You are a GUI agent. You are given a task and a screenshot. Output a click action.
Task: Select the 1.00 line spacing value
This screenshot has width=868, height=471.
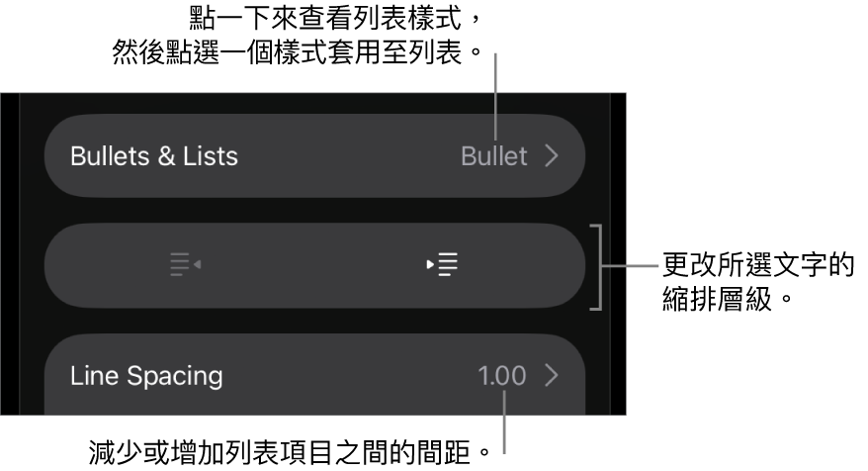coord(502,376)
